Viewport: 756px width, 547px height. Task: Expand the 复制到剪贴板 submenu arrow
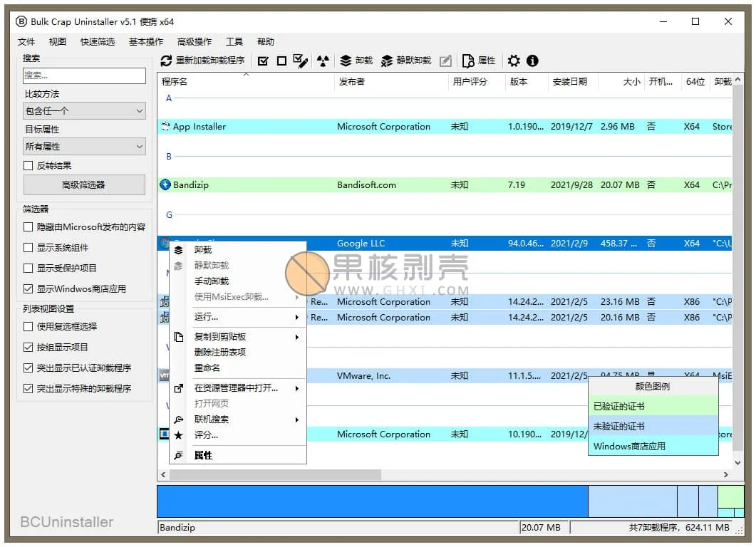tap(297, 337)
